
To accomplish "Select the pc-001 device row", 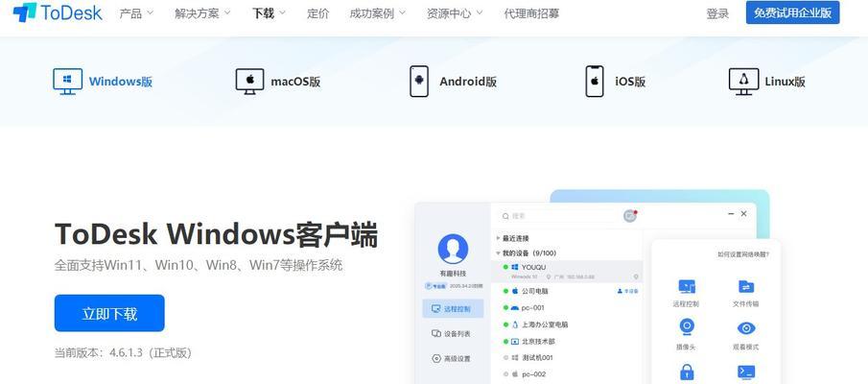I will point(566,307).
